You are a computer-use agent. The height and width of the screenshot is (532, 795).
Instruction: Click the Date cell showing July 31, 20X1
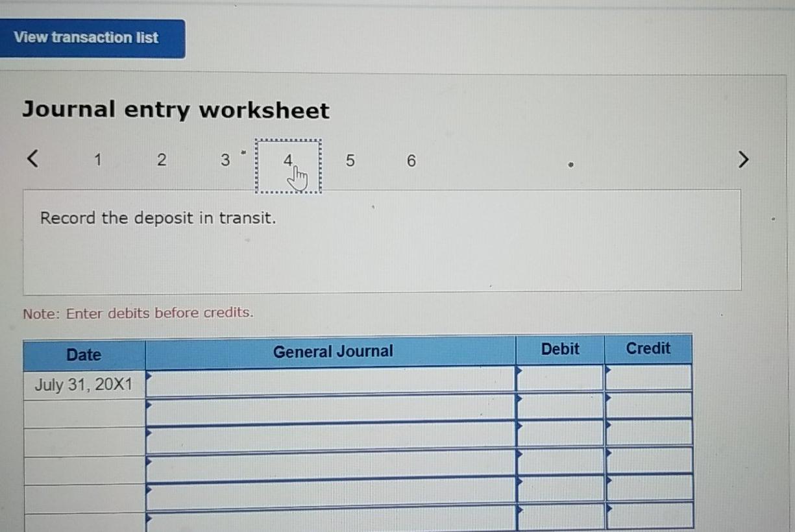[84, 385]
